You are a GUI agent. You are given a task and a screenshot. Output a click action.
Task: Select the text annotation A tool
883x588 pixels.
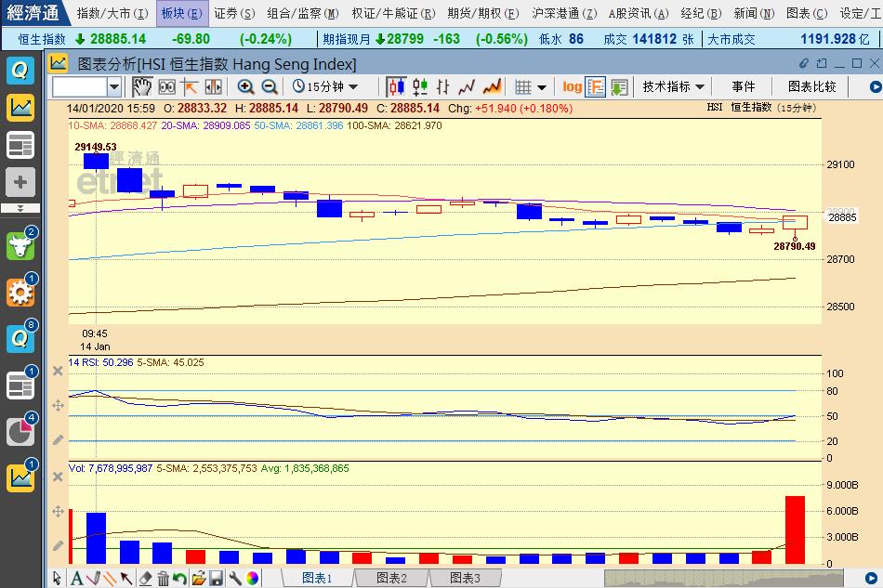[x=76, y=578]
